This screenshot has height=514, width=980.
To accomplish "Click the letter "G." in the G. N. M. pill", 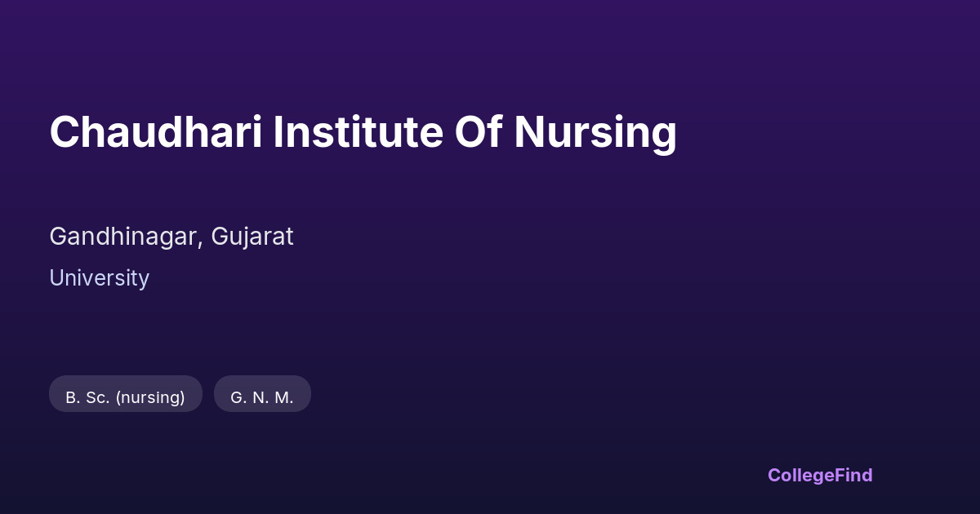I will click(238, 397).
